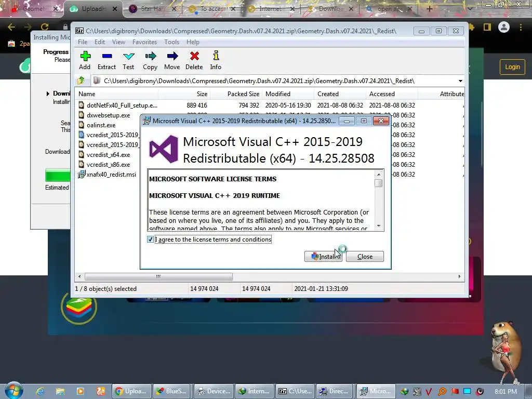Click the browser side panel icon

tap(487, 27)
